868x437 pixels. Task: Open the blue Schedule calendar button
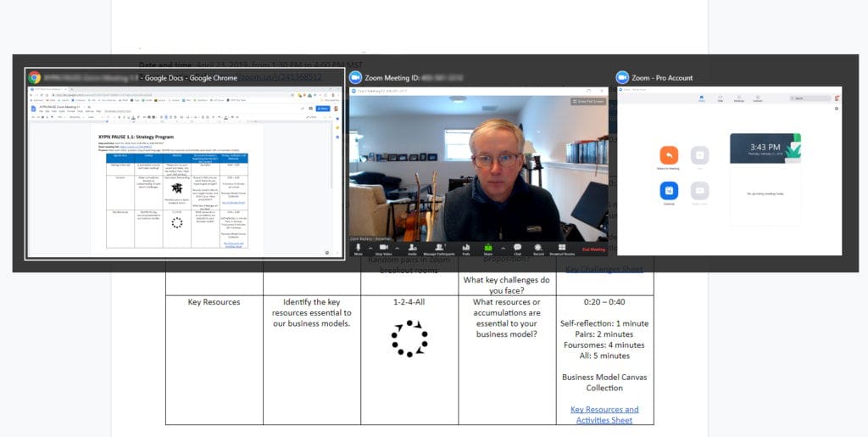click(x=669, y=191)
